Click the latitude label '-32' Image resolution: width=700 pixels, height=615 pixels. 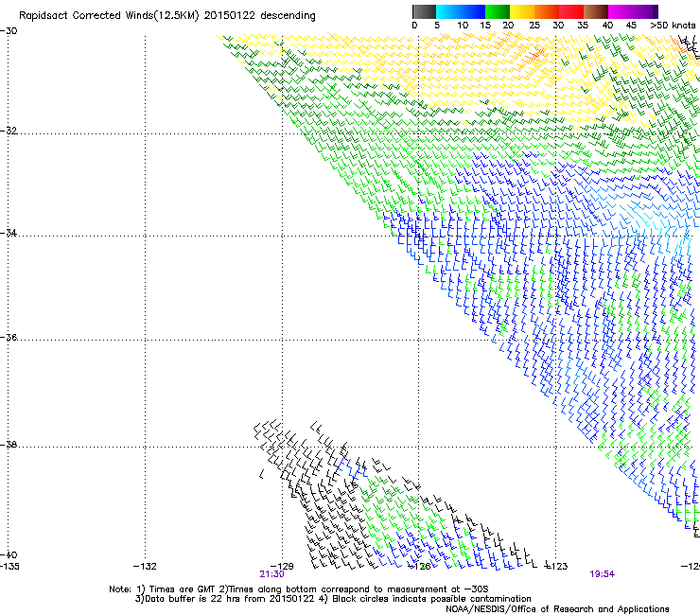coord(9,131)
